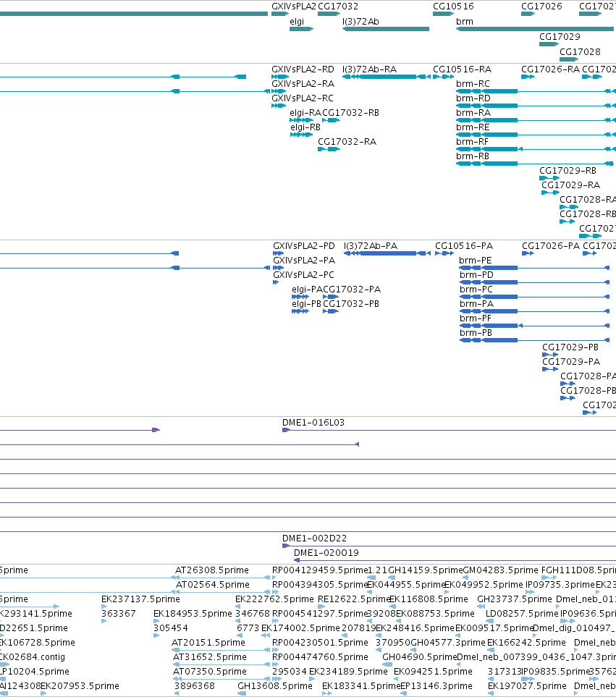Click the GXIVsPLA2-RD transcript label
Screen dimensions: 616x697
coord(303,69)
